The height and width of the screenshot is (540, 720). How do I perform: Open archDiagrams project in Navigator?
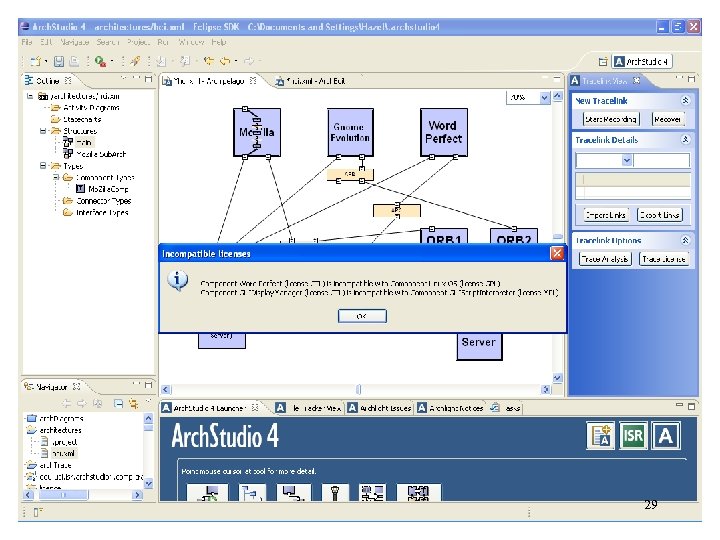point(61,418)
